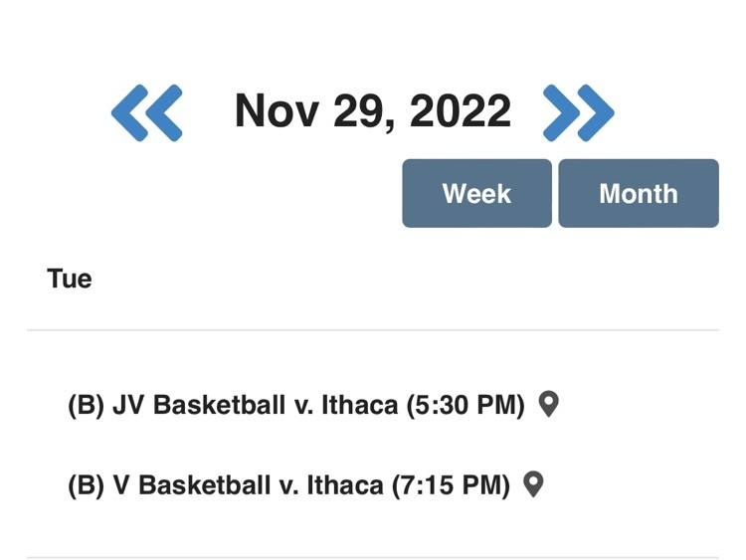Advance to next day with double-right arrows
This screenshot has height=560, width=746.
tap(579, 112)
